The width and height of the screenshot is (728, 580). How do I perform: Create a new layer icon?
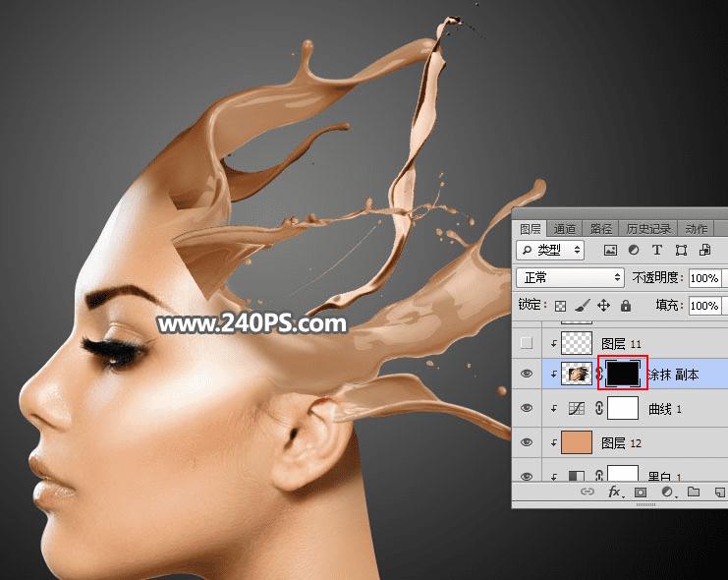[719, 492]
